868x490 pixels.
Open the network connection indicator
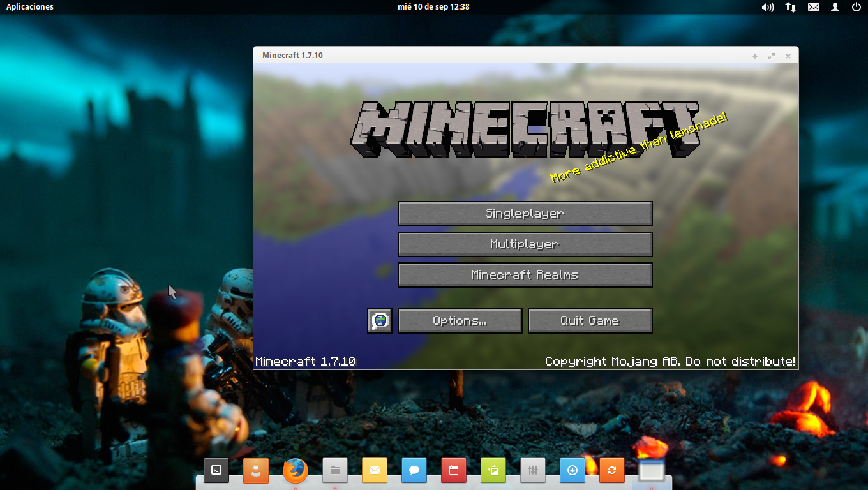coord(791,7)
